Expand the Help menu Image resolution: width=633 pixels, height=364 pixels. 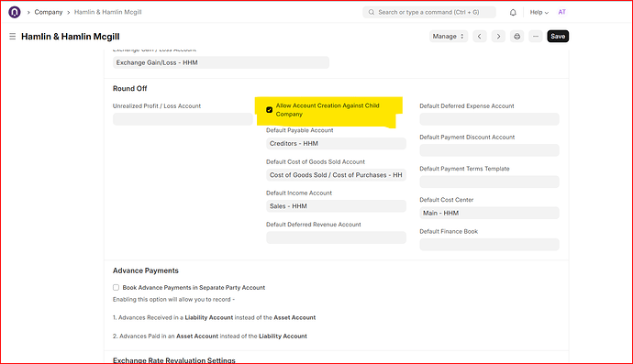coord(539,13)
